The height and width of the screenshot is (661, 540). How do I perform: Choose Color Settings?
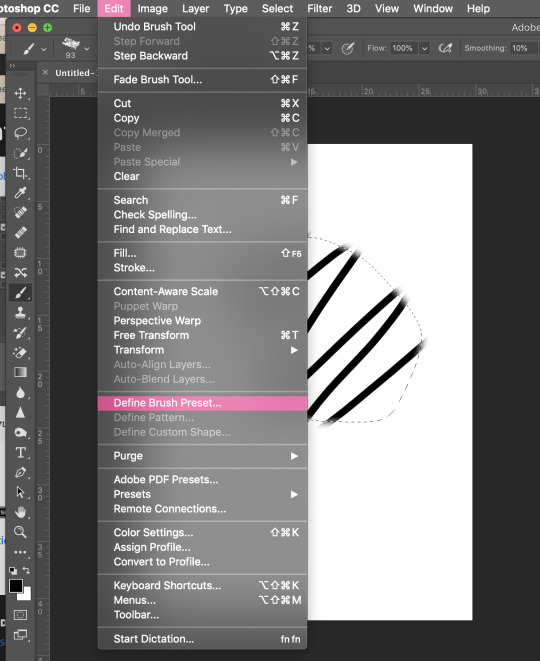tap(202, 532)
